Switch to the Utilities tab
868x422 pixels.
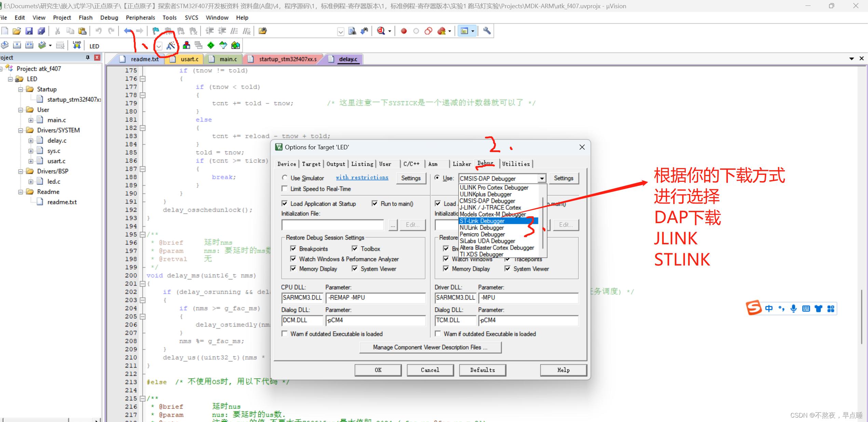click(515, 164)
